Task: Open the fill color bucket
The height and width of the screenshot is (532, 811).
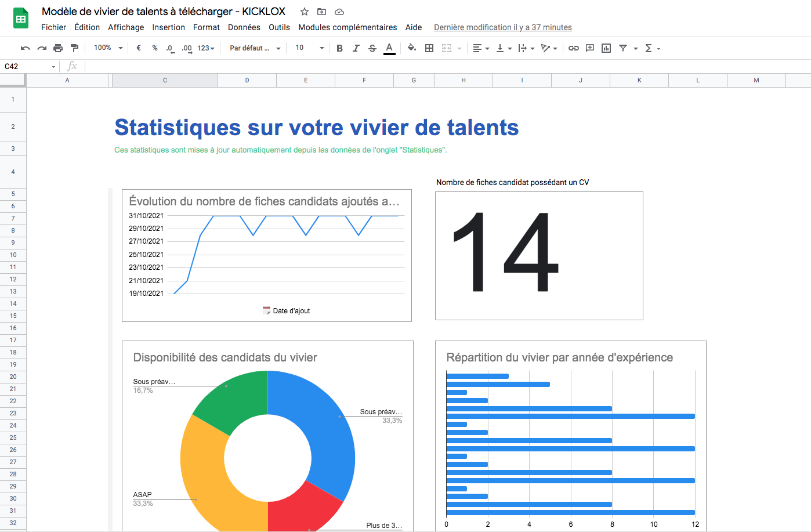Action: click(411, 48)
